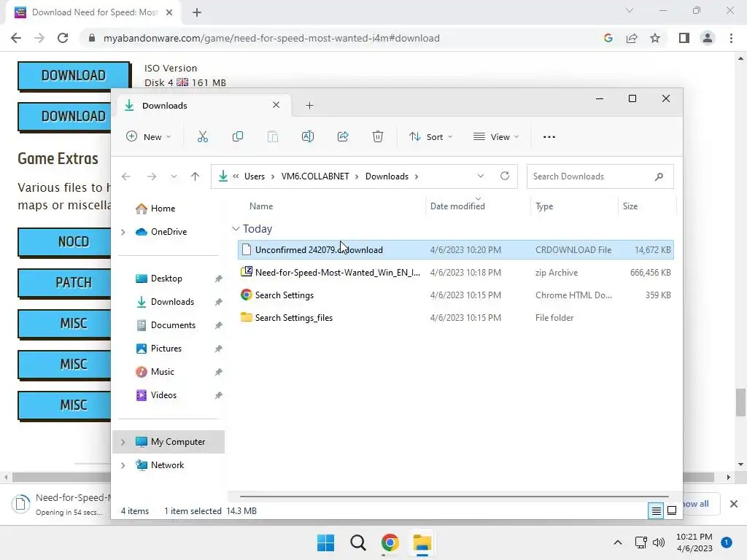
Task: Open the Windows Start menu
Action: pos(326,542)
